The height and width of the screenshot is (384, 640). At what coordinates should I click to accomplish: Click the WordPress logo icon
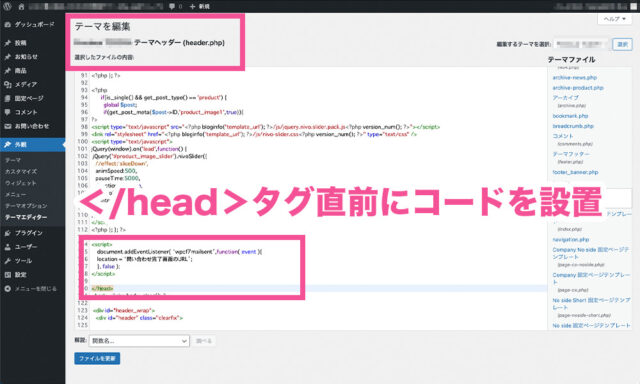7,6
